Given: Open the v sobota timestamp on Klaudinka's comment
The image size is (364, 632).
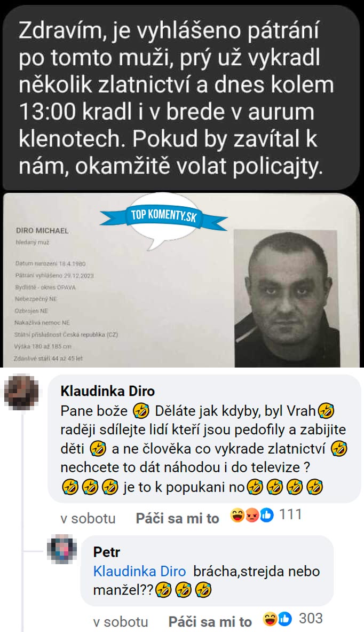Looking at the screenshot, I should (x=88, y=518).
